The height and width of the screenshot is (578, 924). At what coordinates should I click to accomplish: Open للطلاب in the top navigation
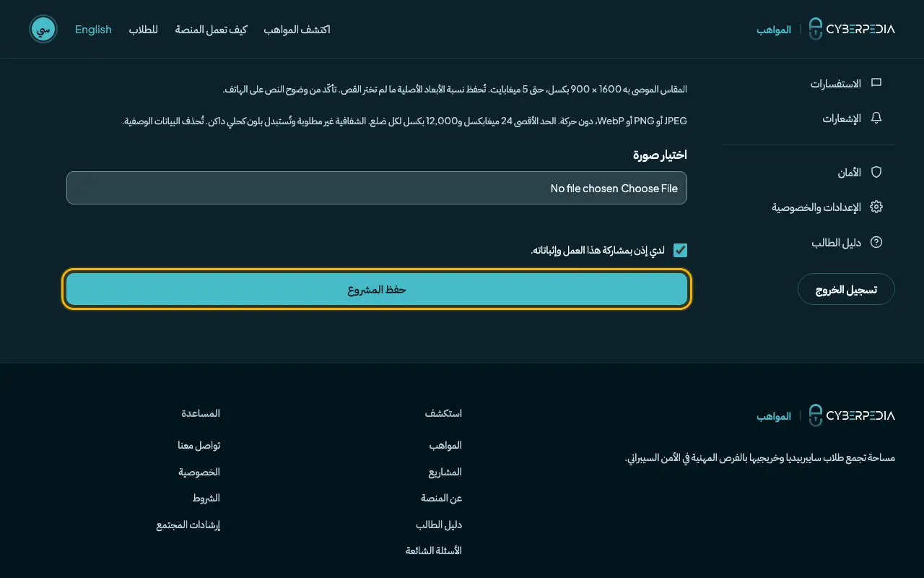click(144, 30)
